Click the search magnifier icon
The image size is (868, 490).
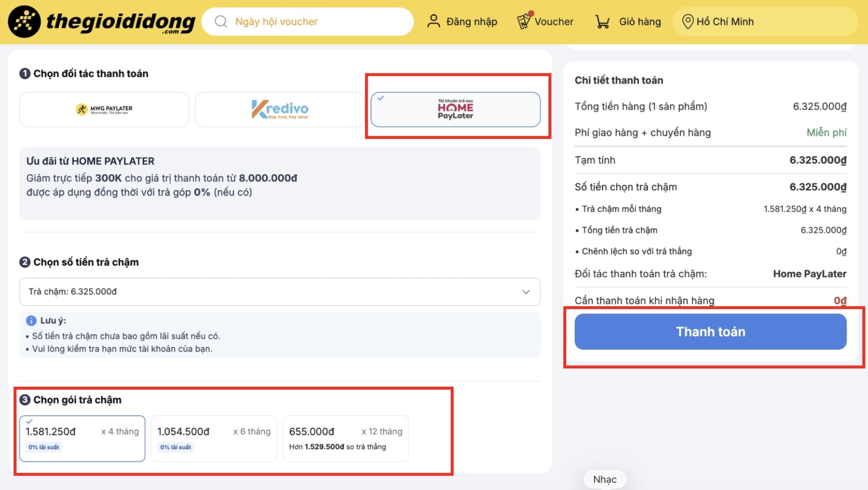point(221,21)
